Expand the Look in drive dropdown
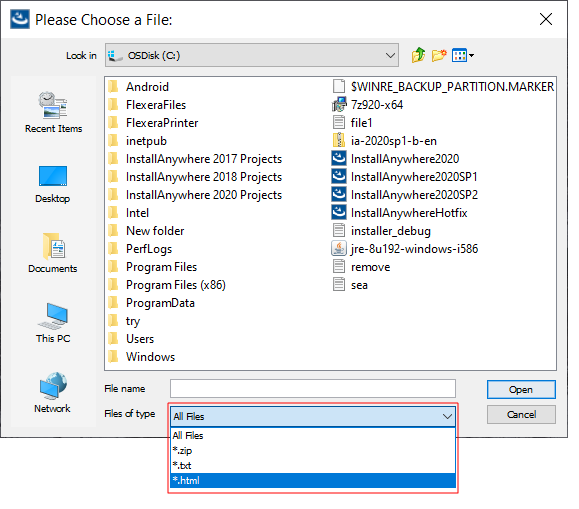This screenshot has height=509, width=579. pyautogui.click(x=390, y=55)
